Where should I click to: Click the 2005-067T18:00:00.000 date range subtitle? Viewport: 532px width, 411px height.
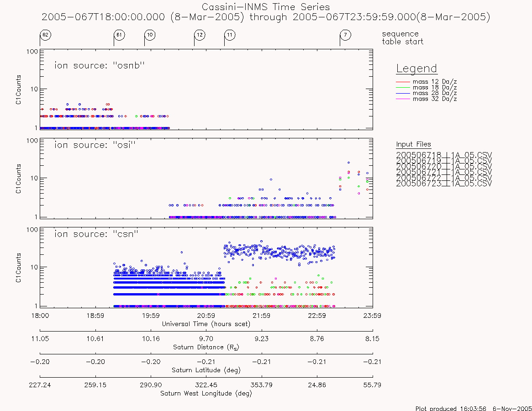(266, 17)
